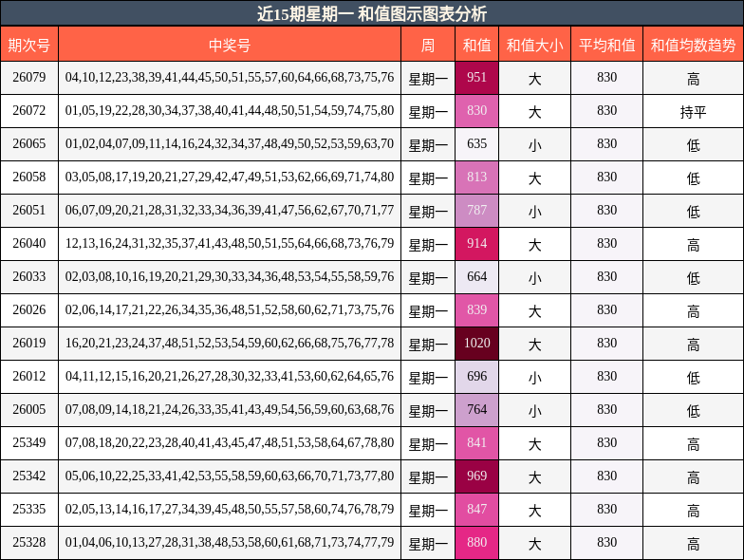The width and height of the screenshot is (744, 560).
Task: Click winning numbers starting 03,05,08,17
Action: (230, 177)
